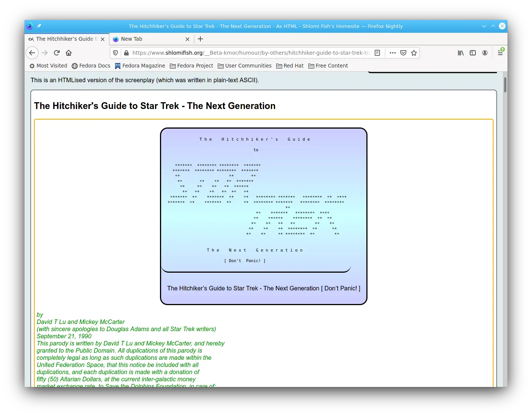Click the pin icon in title bar

click(39, 26)
